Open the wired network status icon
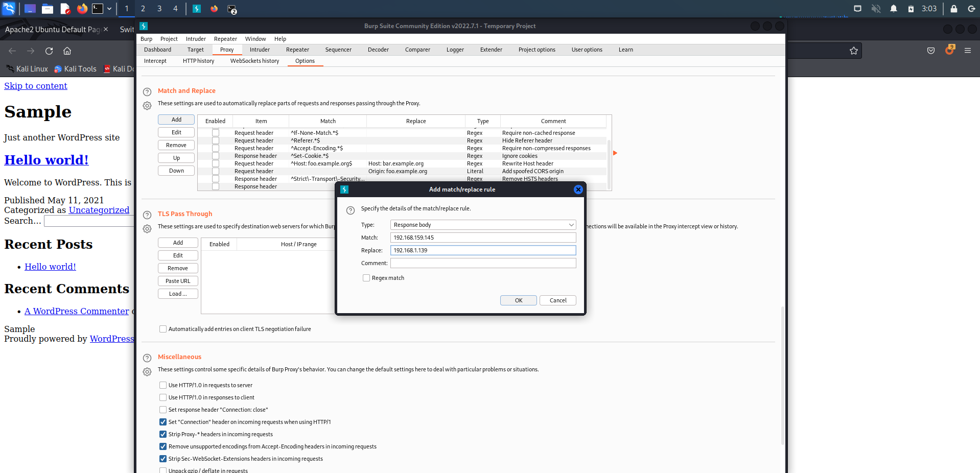 point(858,9)
